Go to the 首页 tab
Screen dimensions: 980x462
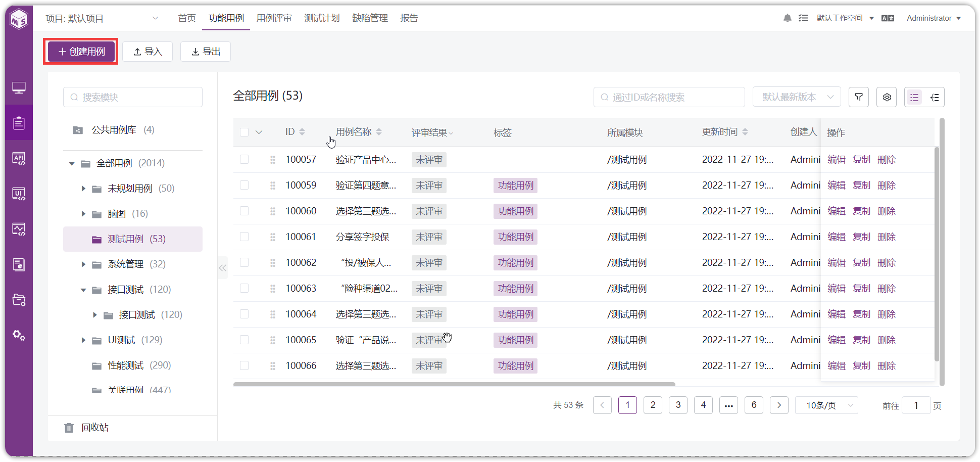187,18
